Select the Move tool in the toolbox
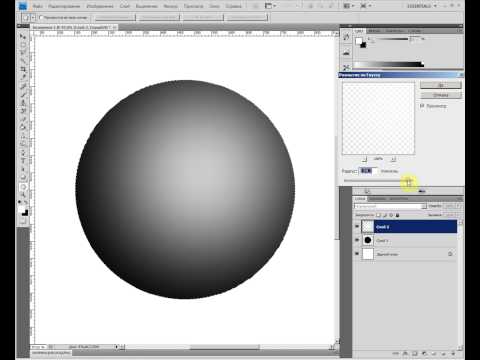This screenshot has height=360, width=480. [23, 36]
